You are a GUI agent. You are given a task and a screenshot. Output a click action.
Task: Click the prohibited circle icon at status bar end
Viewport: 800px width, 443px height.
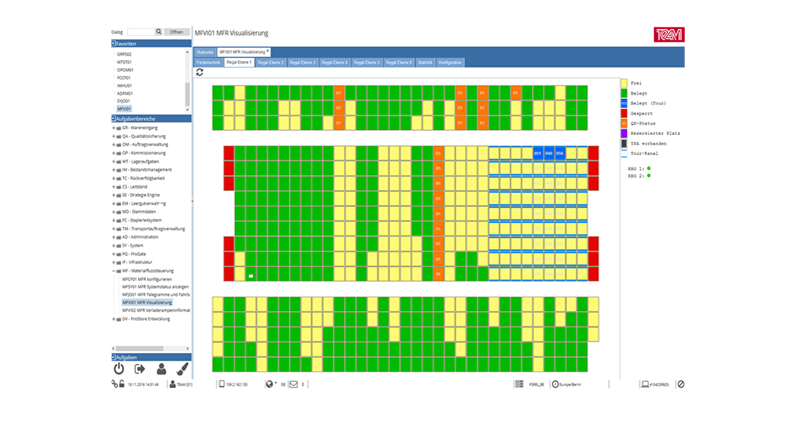tap(681, 384)
